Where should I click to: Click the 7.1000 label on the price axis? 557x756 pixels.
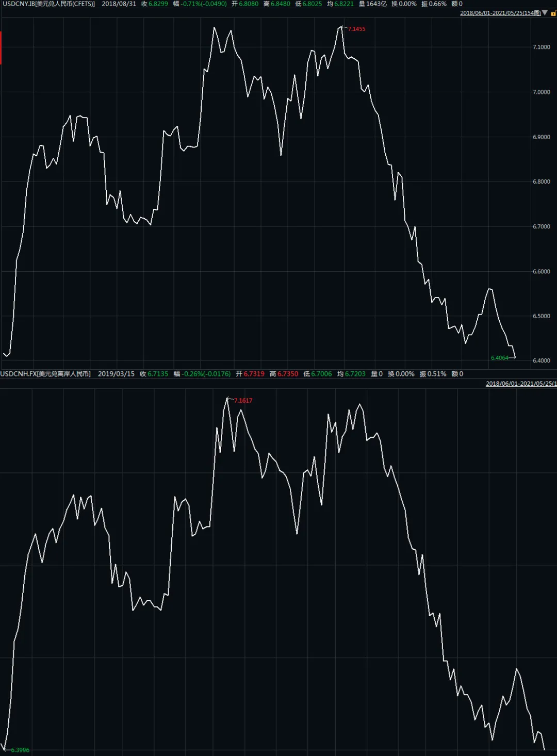tap(541, 47)
